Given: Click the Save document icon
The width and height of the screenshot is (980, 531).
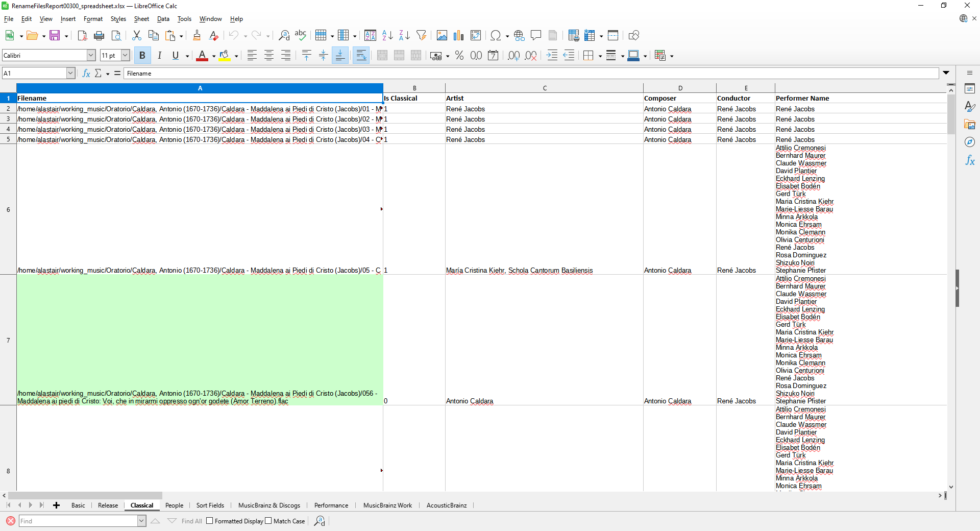Looking at the screenshot, I should 54,36.
